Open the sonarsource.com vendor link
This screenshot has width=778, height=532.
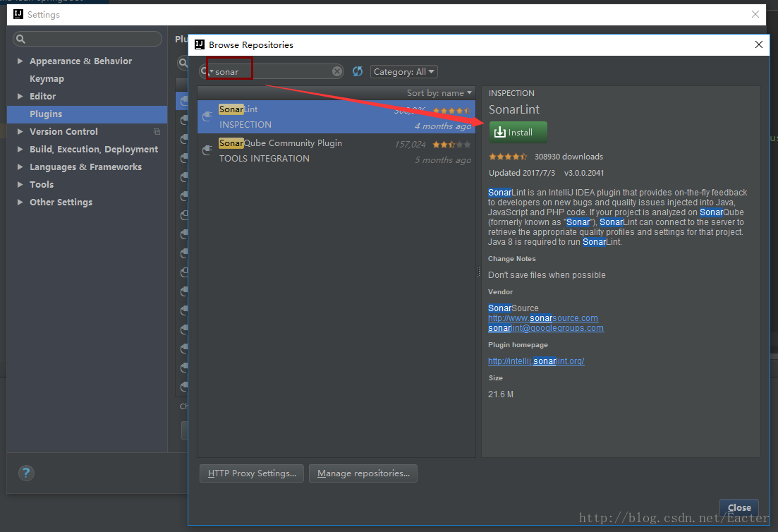[x=543, y=318]
